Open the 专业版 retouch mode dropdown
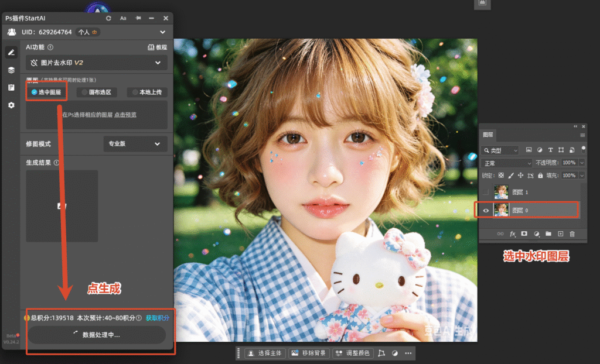This screenshot has height=364, width=600. point(135,144)
